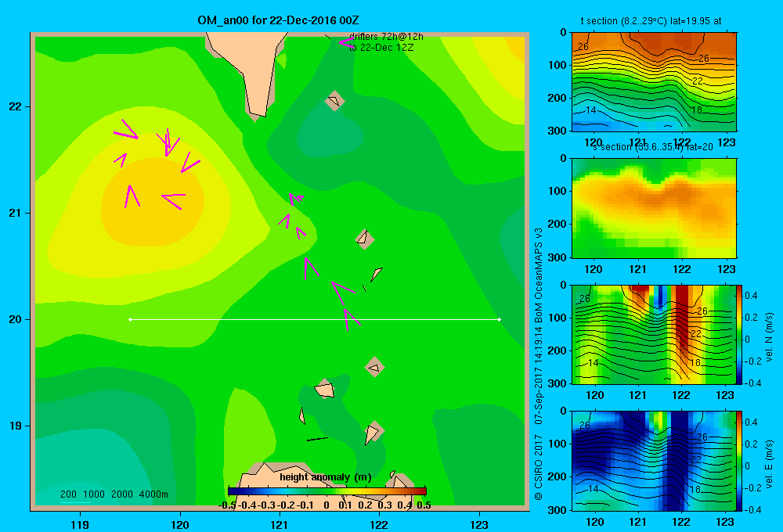Click latitude label 19 on main map axis
Viewport: 783px width, 532px height.
16,426
